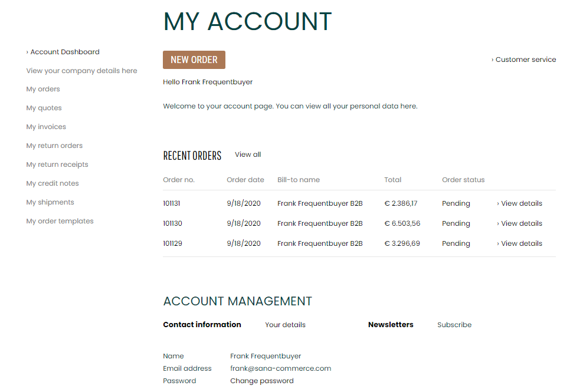583x392 pixels.
Task: Click the Your details link
Action: (x=285, y=325)
